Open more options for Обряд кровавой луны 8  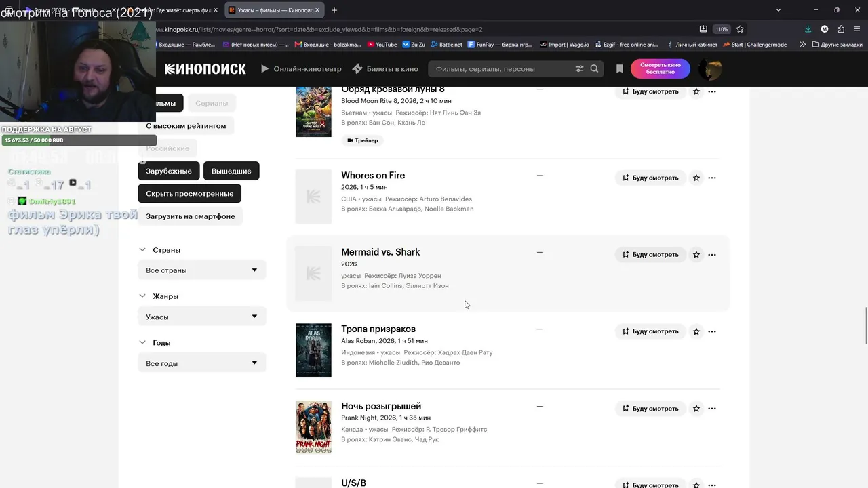pos(712,91)
